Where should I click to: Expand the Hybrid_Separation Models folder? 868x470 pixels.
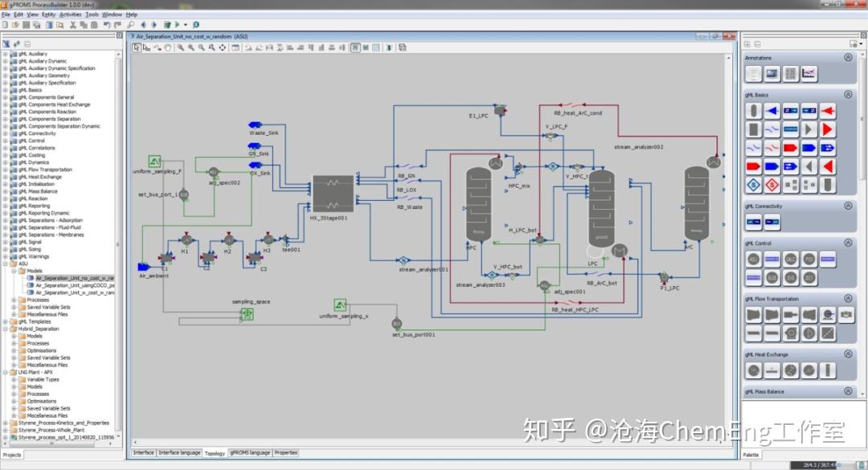(x=14, y=336)
